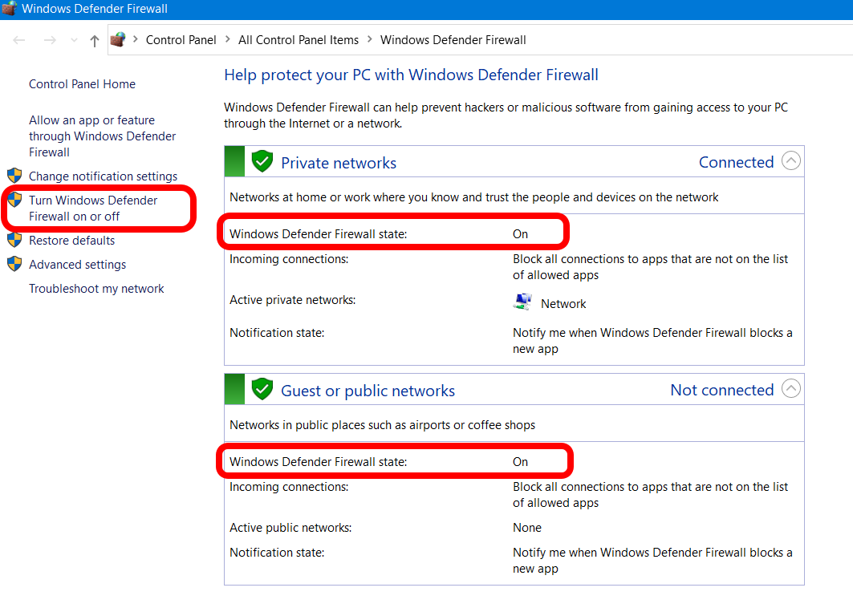Click the shield icon next to Restore defaults
This screenshot has height=616, width=853.
14,240
